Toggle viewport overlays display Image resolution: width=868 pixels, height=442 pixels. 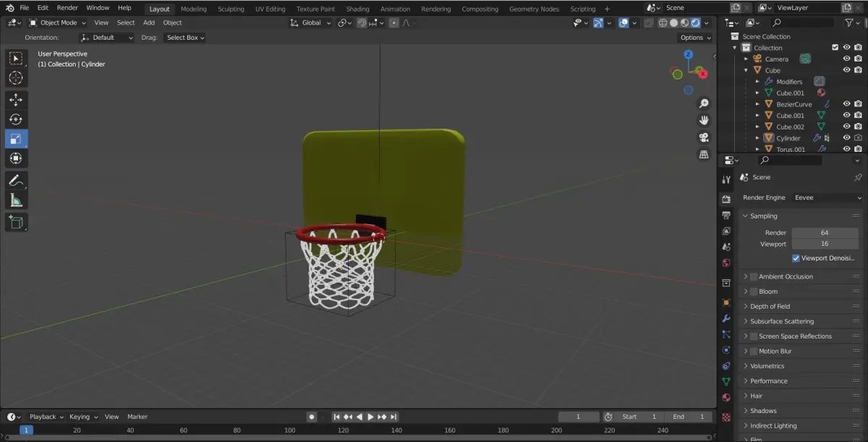623,22
